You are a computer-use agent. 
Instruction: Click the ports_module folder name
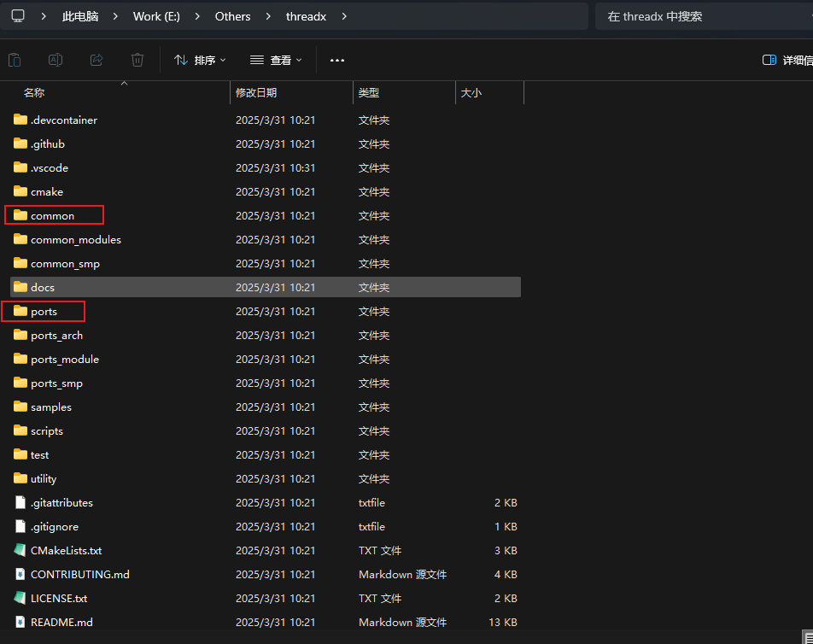click(65, 360)
